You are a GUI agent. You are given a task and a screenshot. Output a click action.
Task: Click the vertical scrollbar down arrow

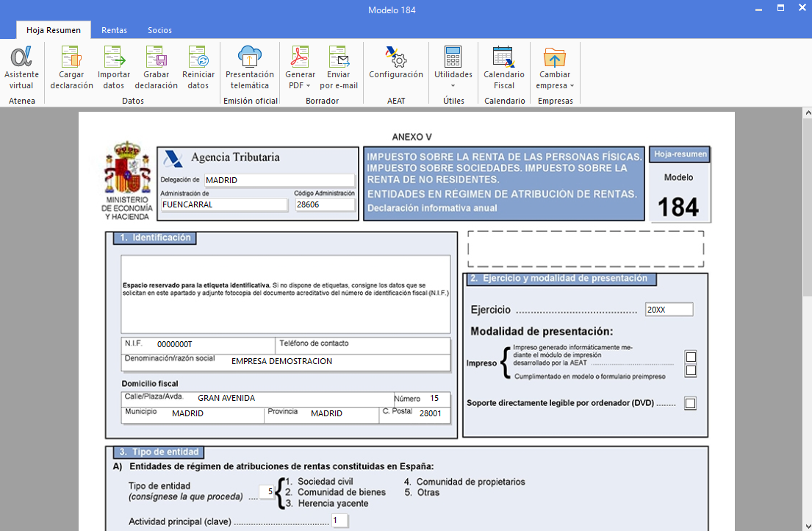point(806,525)
